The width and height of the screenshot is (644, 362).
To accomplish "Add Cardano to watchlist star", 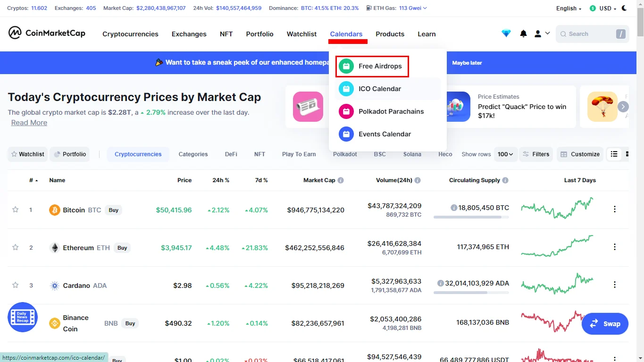I will [16, 285].
